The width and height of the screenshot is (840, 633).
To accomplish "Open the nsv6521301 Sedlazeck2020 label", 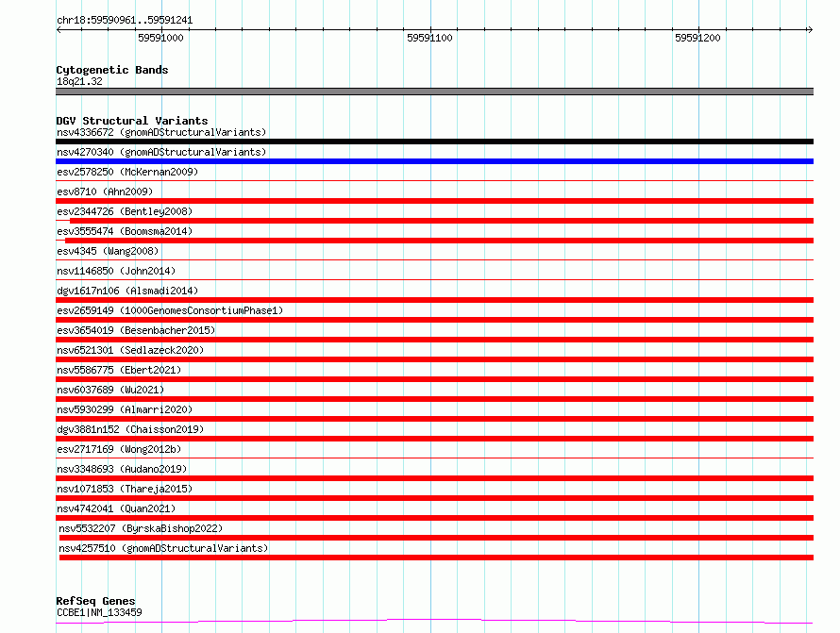I will (x=130, y=350).
